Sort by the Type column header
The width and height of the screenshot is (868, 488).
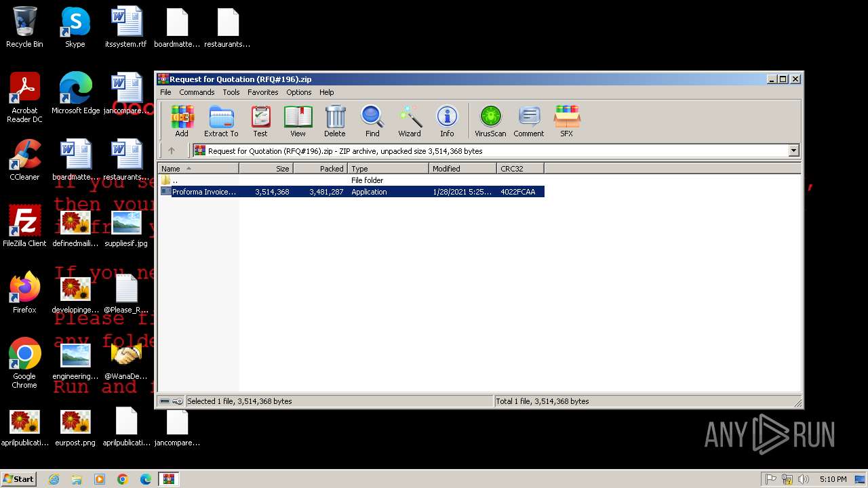pyautogui.click(x=388, y=169)
